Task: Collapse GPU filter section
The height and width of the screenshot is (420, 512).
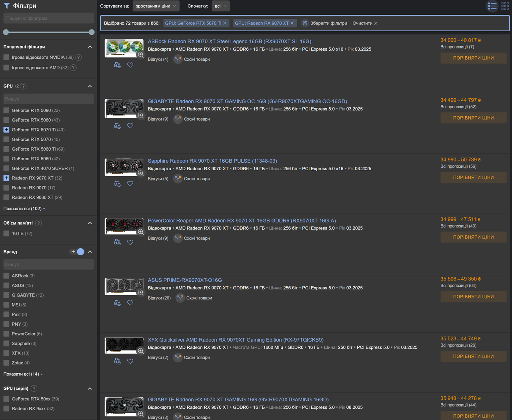Action: [x=90, y=86]
